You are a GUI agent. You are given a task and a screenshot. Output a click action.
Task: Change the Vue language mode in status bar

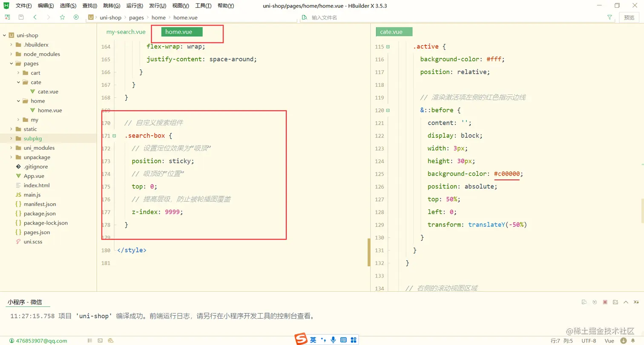[609, 341]
